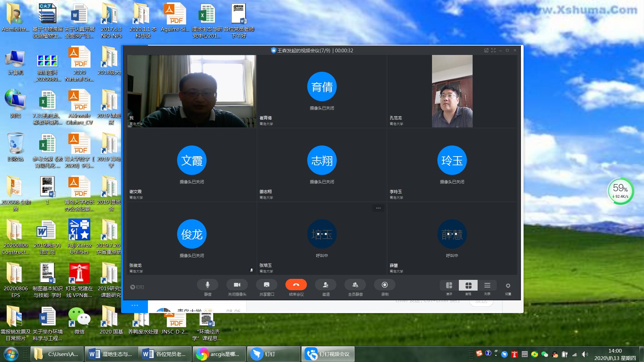The width and height of the screenshot is (644, 362).
Task: Click the 共享窗口 share window icon
Action: click(x=267, y=285)
